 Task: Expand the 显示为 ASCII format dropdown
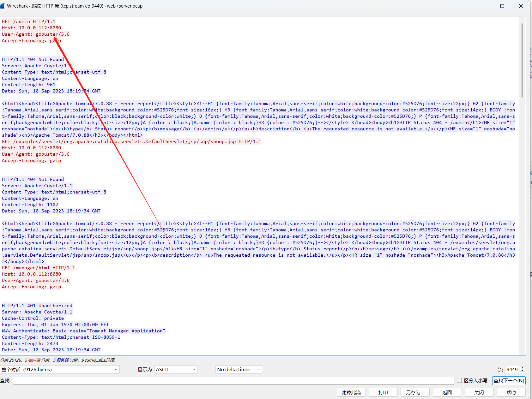pyautogui.click(x=176, y=369)
